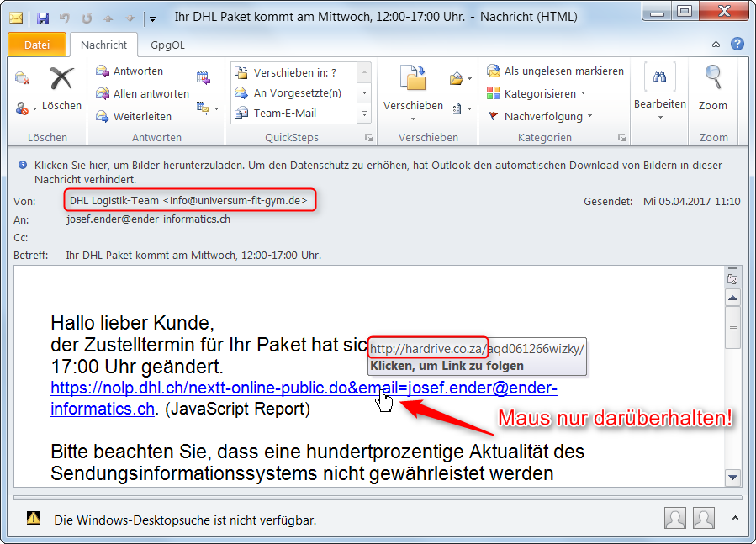The width and height of the screenshot is (756, 544).
Task: Click the rules icon in Verschieben group
Action: point(456,78)
